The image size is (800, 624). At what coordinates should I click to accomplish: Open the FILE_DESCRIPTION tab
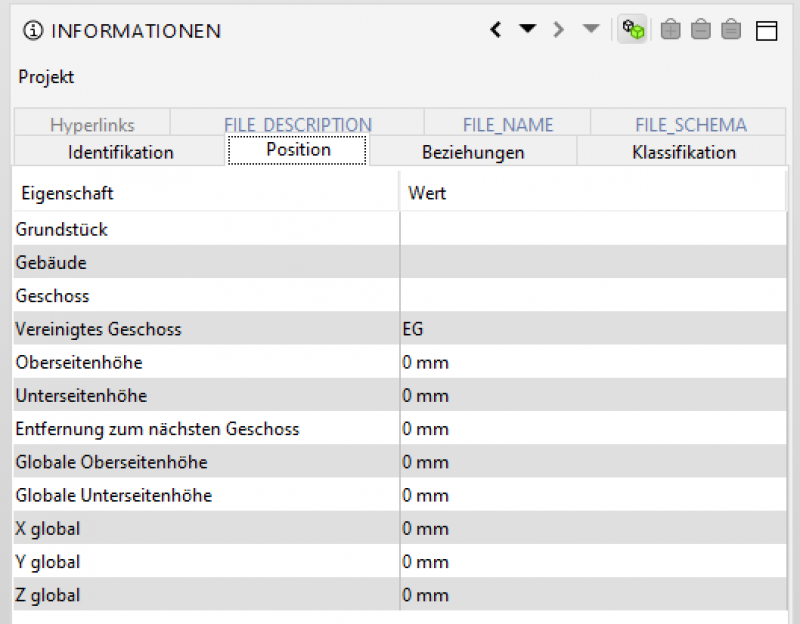(x=297, y=125)
